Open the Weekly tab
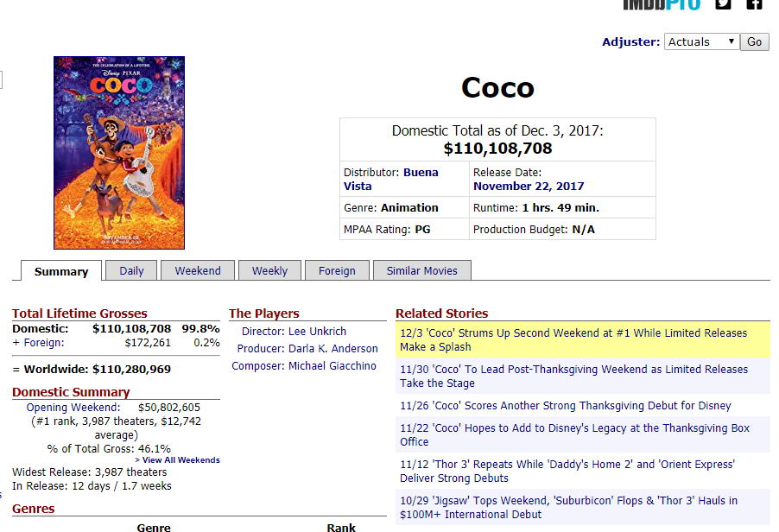 [x=269, y=270]
